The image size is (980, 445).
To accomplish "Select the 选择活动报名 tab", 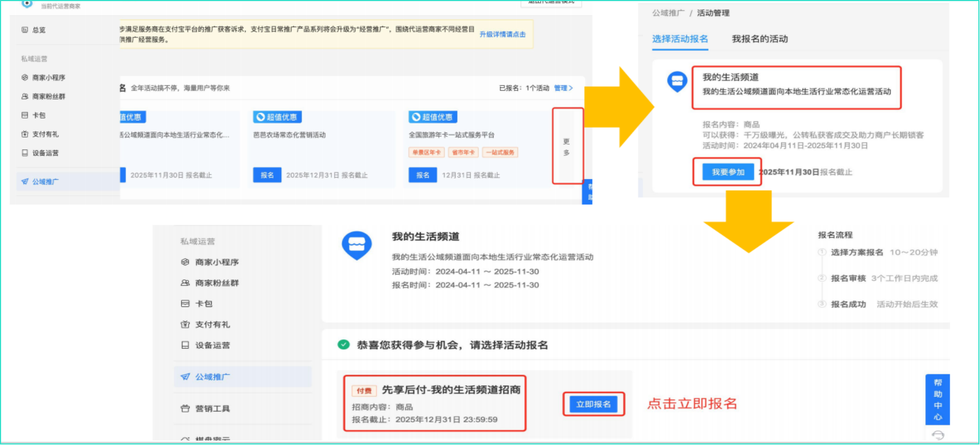I will tap(679, 39).
